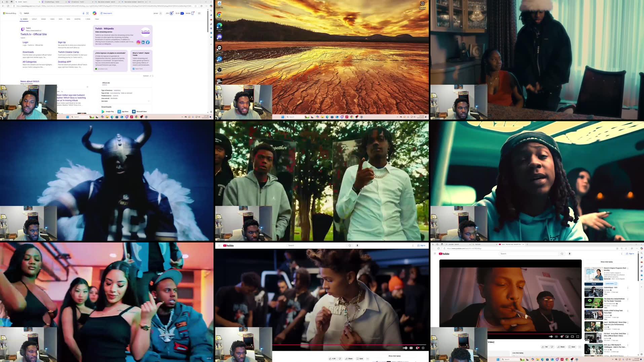Screen dimensions: 644x362
Task: Click Learn more on Master's Degree ad
Action: (x=611, y=284)
